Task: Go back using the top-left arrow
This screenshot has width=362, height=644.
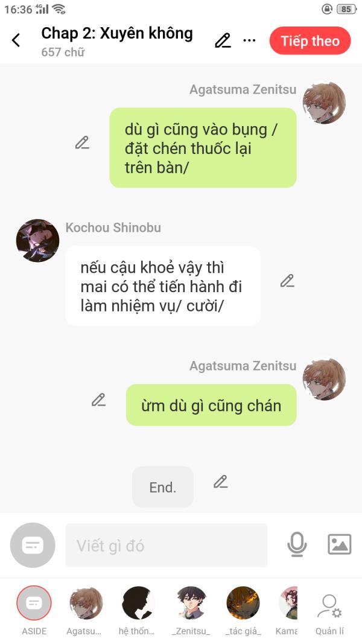Action: (16, 40)
